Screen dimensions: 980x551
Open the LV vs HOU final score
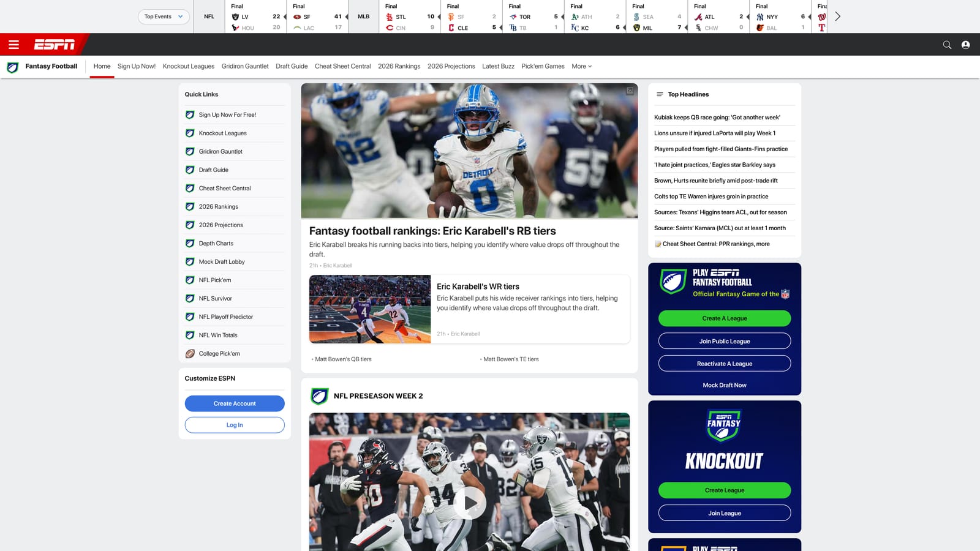[x=256, y=17]
